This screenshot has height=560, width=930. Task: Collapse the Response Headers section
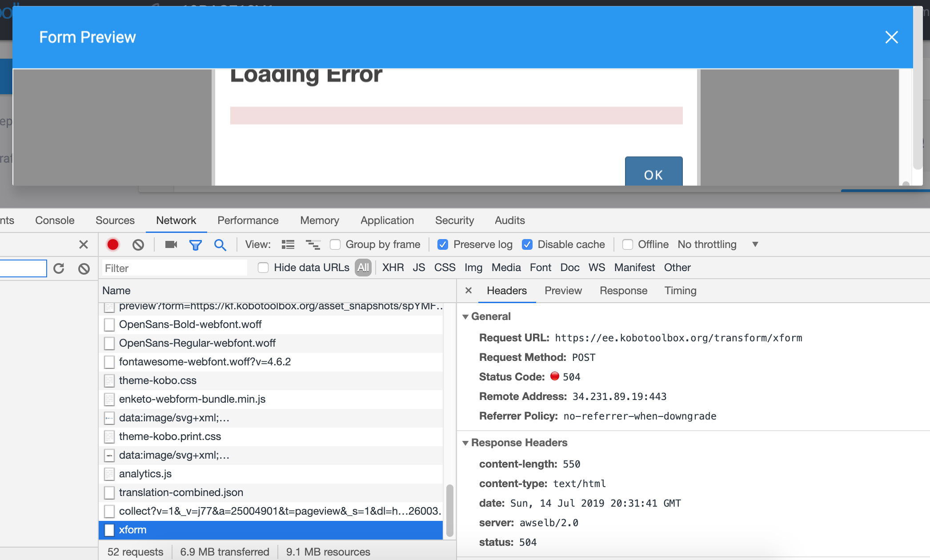465,443
